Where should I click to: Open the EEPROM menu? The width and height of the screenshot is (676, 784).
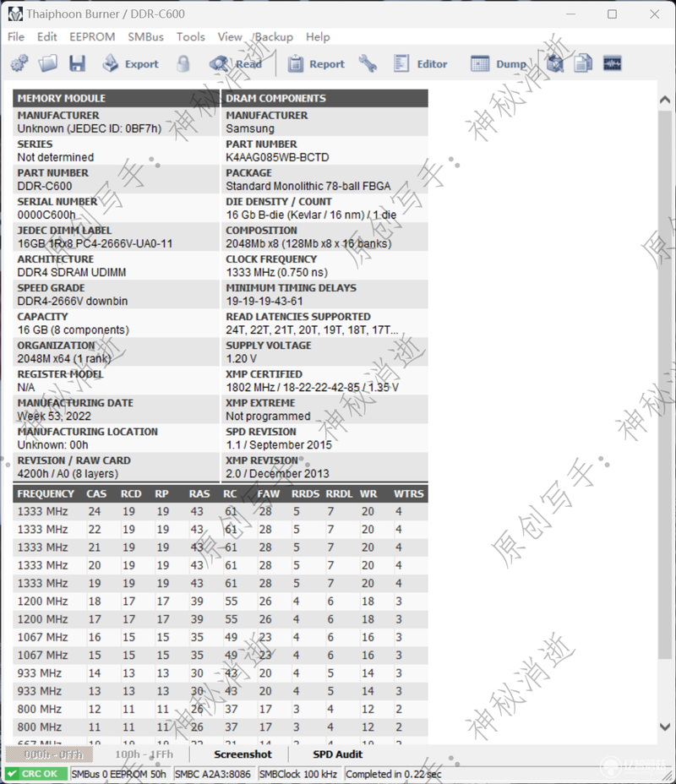(x=92, y=36)
